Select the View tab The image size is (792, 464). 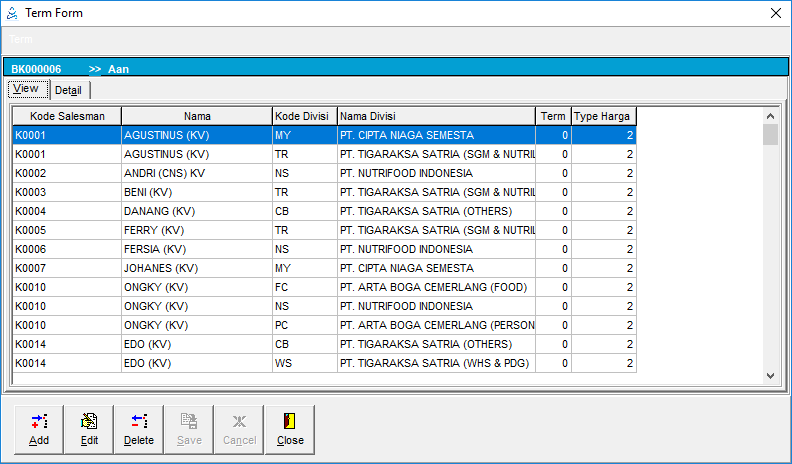[x=27, y=89]
